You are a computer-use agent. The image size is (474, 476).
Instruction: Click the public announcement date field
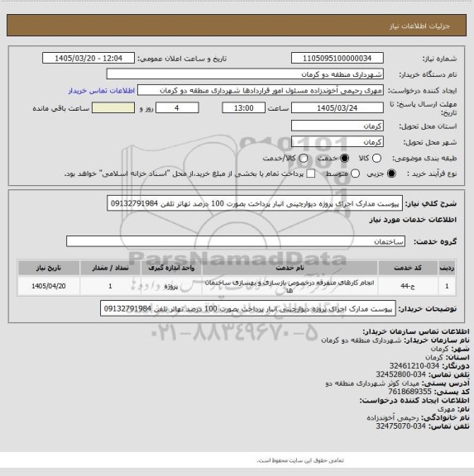pos(89,58)
